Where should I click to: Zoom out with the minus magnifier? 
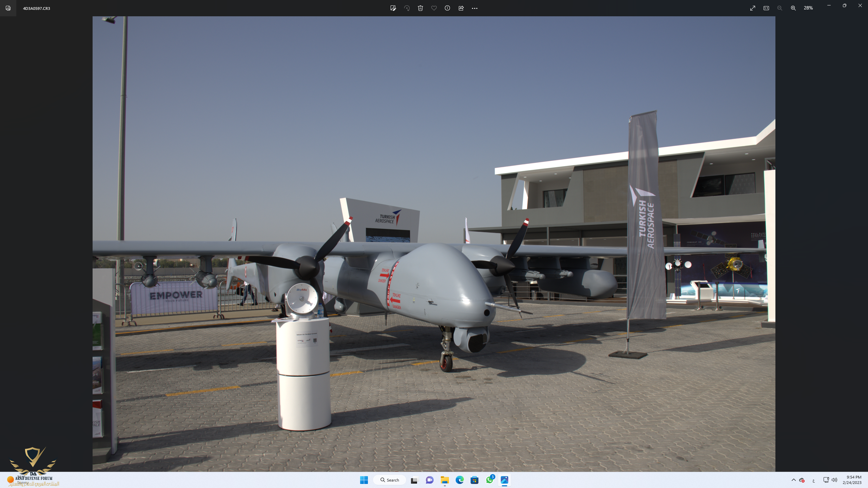point(780,8)
